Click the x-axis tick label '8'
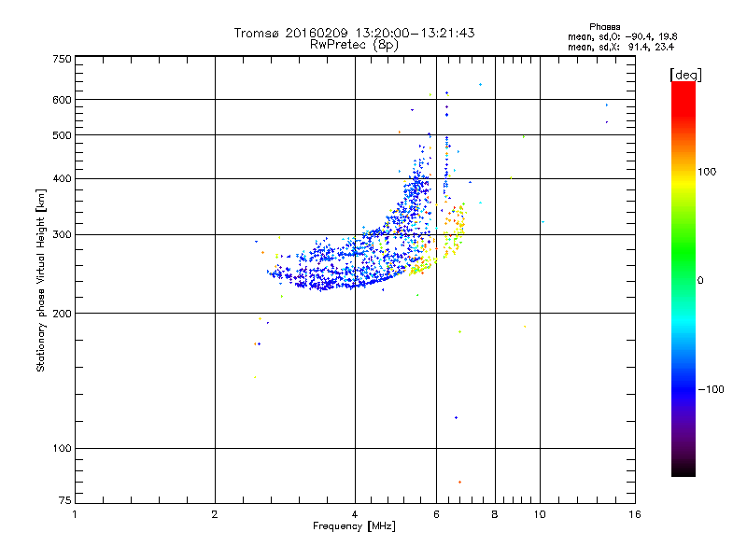This screenshot has width=747, height=560. [x=495, y=514]
